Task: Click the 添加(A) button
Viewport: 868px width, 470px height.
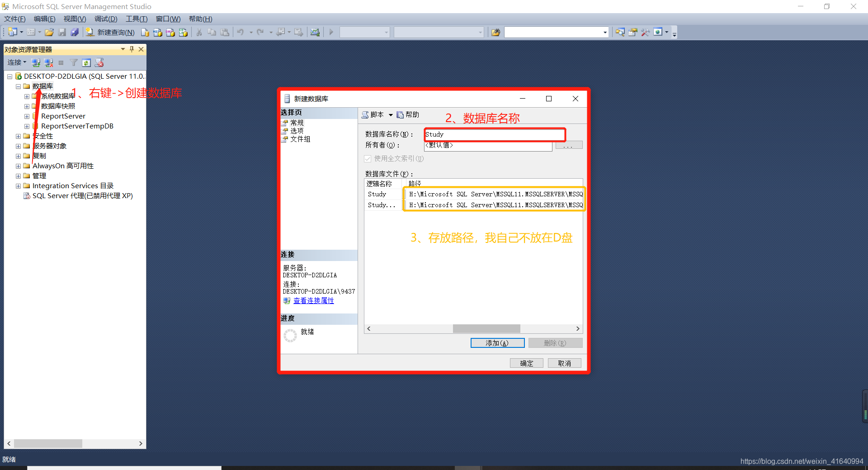Action: (x=497, y=343)
